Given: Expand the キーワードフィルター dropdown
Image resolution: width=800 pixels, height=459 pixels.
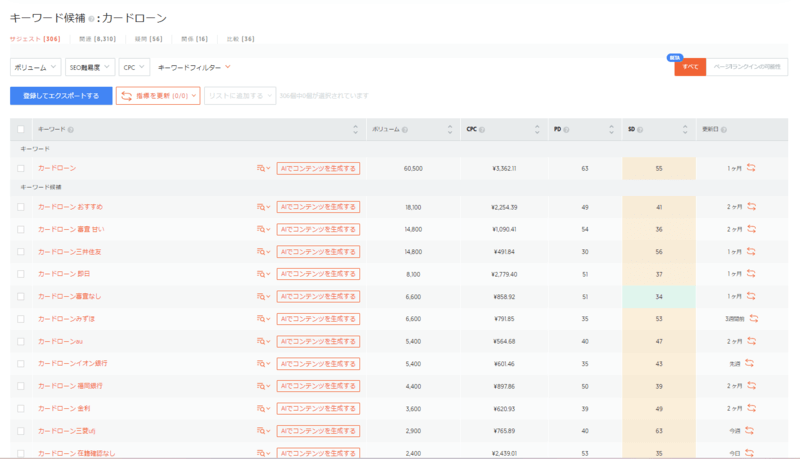Looking at the screenshot, I should pyautogui.click(x=194, y=67).
